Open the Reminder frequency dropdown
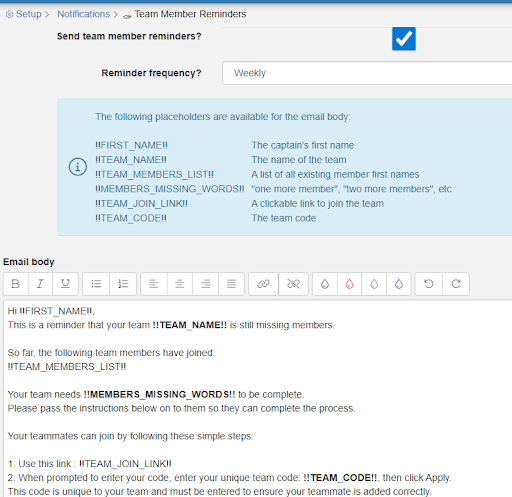This screenshot has width=512, height=497. [367, 73]
